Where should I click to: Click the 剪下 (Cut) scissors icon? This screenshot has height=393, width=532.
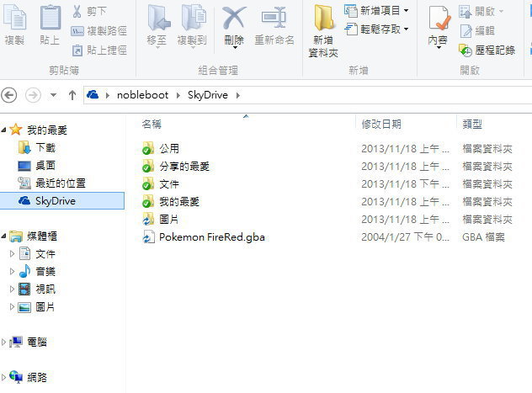click(x=77, y=12)
